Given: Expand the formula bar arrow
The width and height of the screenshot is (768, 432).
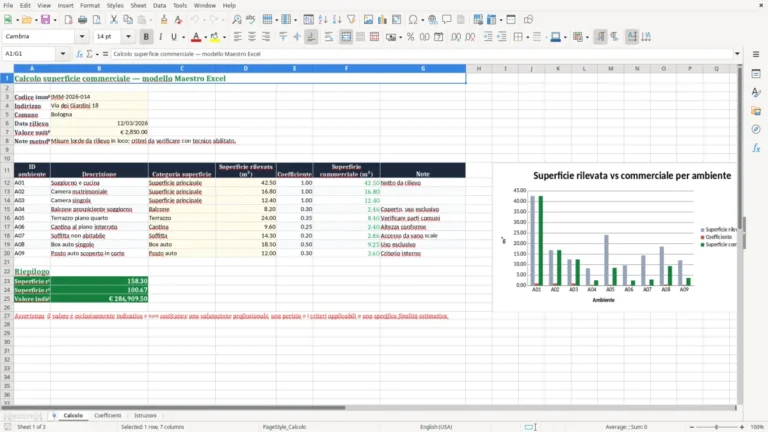Looking at the screenshot, I should [x=737, y=54].
